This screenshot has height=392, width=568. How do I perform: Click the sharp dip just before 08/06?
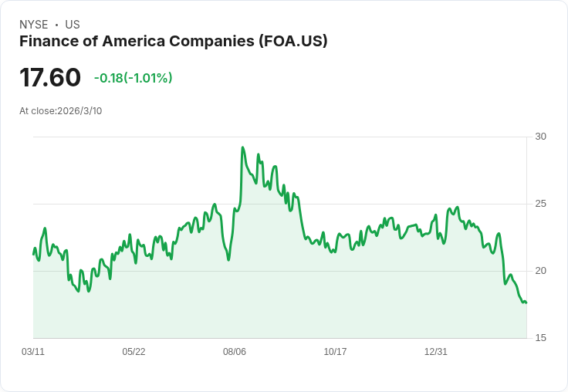(228, 259)
